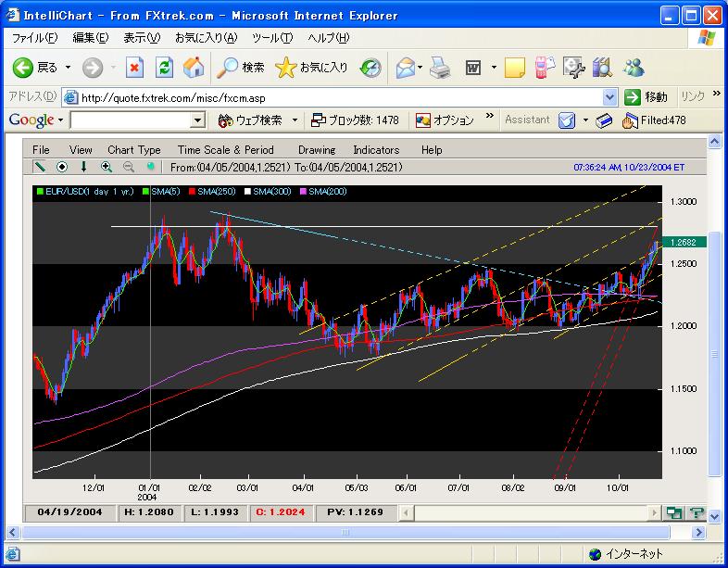Open the Time Scale & Period menu
728x568 pixels.
click(226, 149)
